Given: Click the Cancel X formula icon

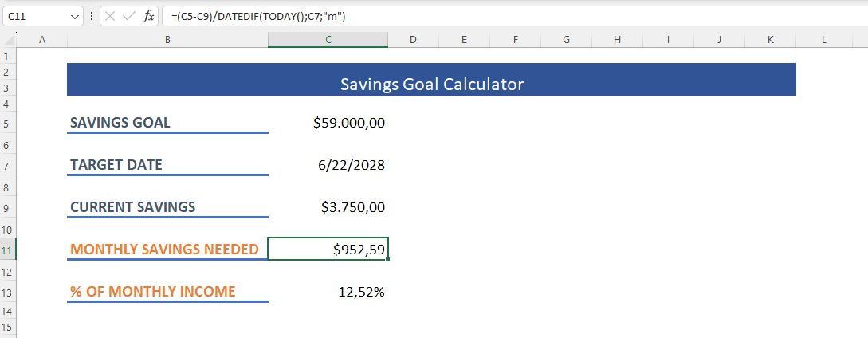Looking at the screenshot, I should click(110, 17).
